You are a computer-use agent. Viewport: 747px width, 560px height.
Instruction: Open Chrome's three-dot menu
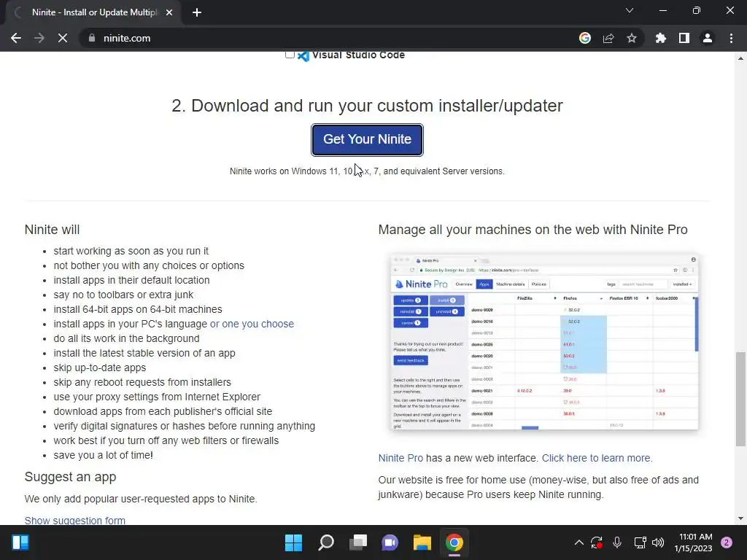(731, 38)
